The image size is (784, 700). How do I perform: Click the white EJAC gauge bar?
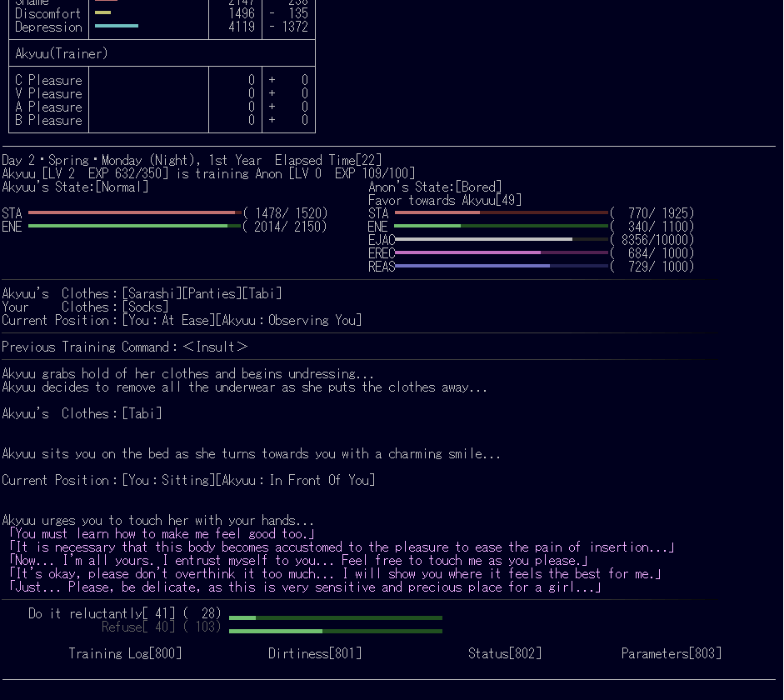pyautogui.click(x=502, y=239)
